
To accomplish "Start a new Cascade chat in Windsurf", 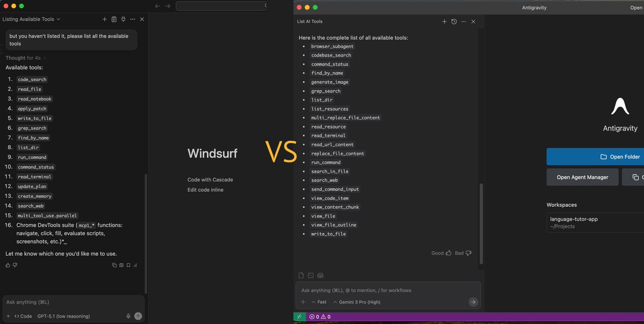I will [105, 19].
